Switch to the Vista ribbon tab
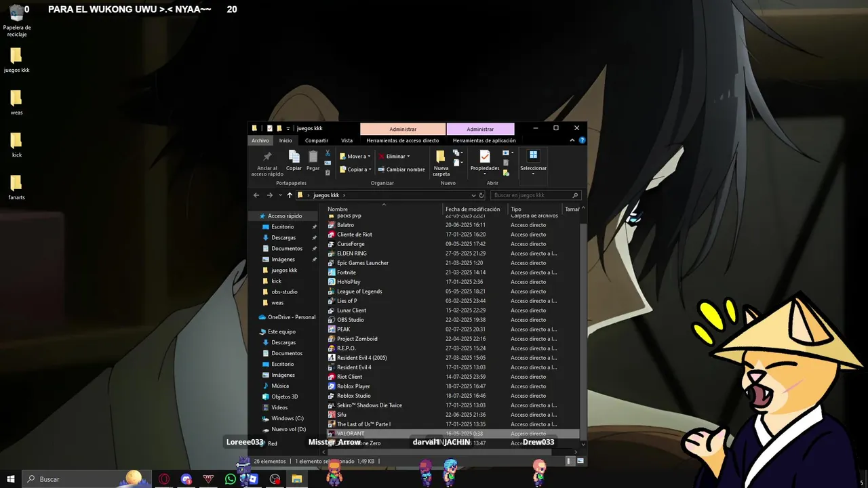Image resolution: width=868 pixels, height=488 pixels. 347,140
